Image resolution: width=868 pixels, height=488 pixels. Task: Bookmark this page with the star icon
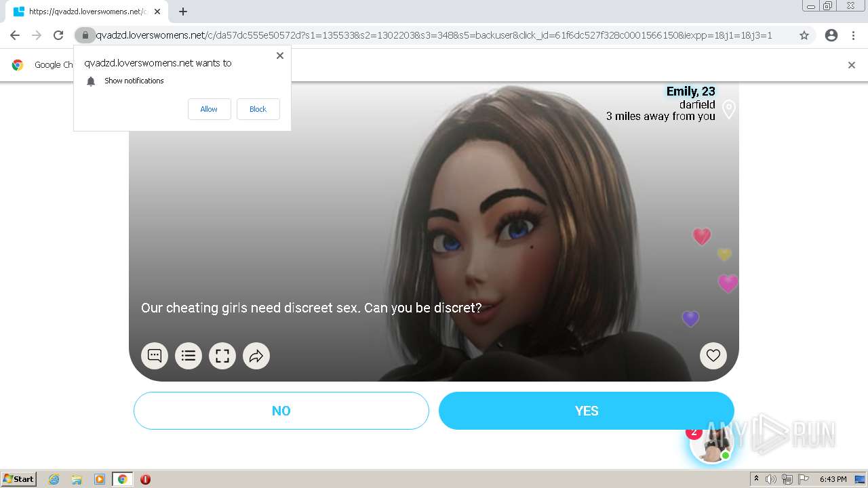[x=804, y=35]
